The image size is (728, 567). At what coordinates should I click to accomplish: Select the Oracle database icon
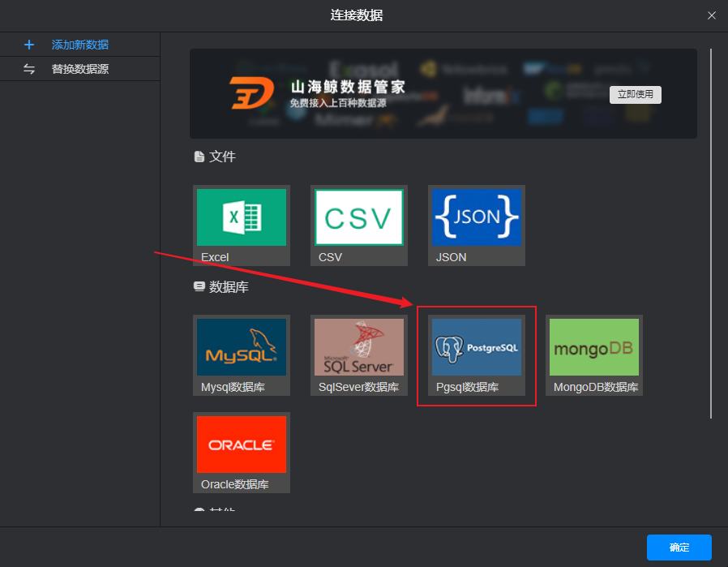pos(242,445)
